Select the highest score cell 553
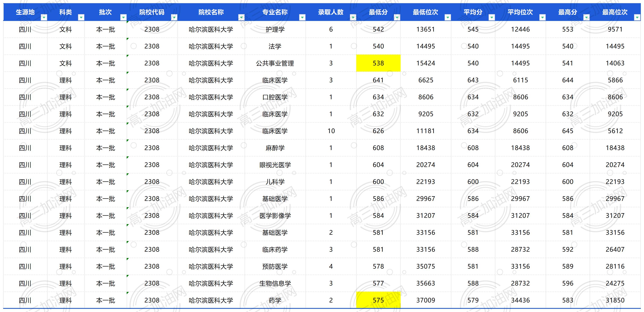644x312 pixels. coord(568,29)
